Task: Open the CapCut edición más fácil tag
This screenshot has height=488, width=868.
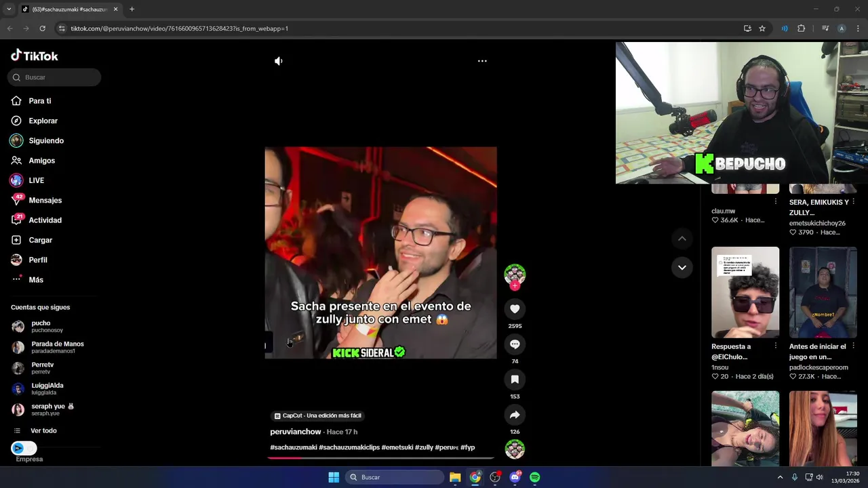Action: 317,415
